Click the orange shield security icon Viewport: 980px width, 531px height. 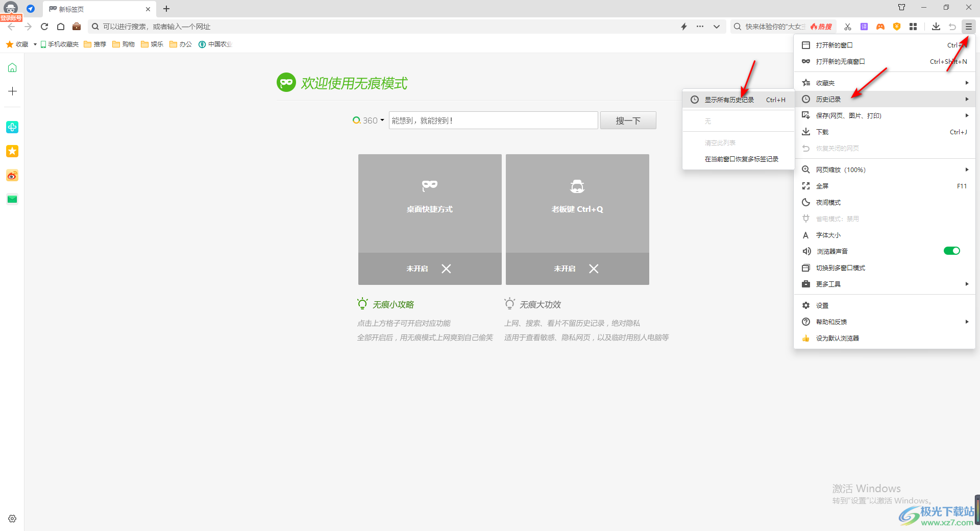897,27
